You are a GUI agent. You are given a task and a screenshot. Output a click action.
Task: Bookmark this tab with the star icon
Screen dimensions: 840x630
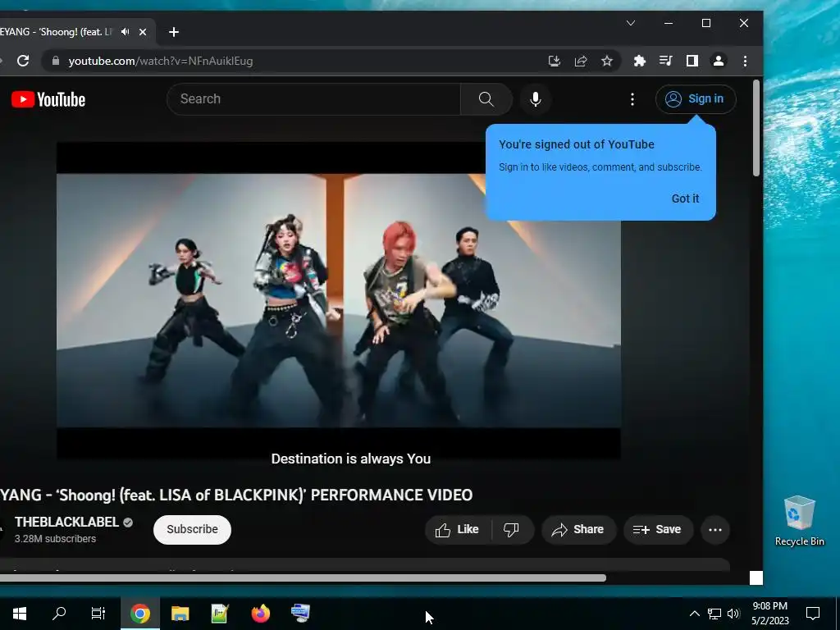pos(607,61)
